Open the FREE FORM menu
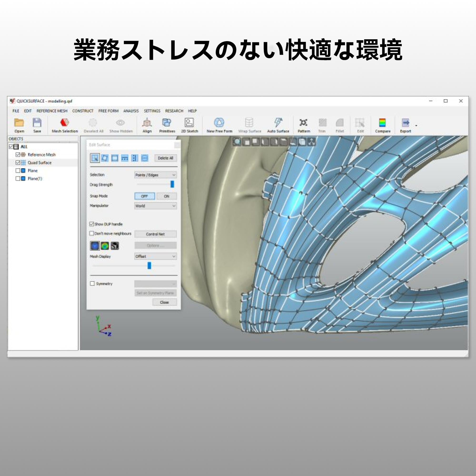The width and height of the screenshot is (476, 476). tap(108, 111)
